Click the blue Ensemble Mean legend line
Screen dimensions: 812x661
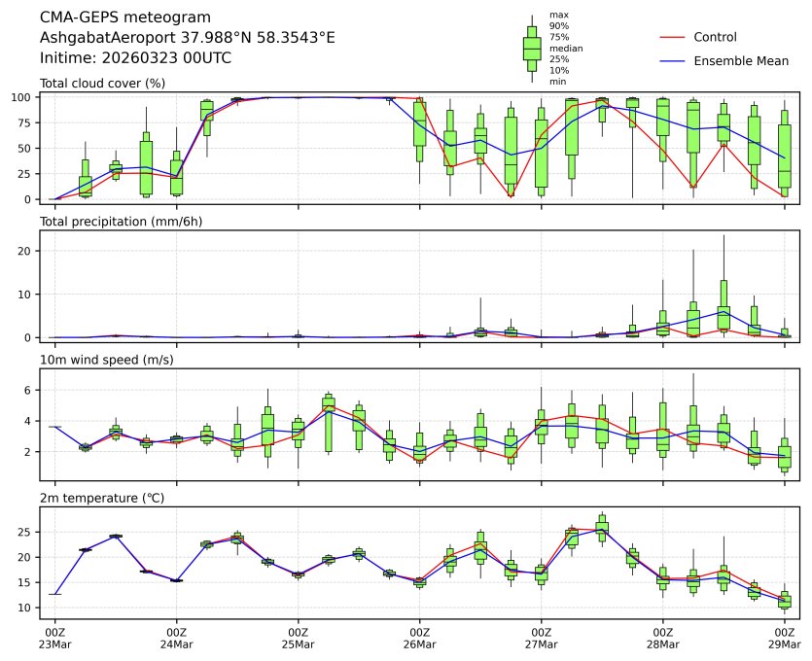tap(674, 61)
